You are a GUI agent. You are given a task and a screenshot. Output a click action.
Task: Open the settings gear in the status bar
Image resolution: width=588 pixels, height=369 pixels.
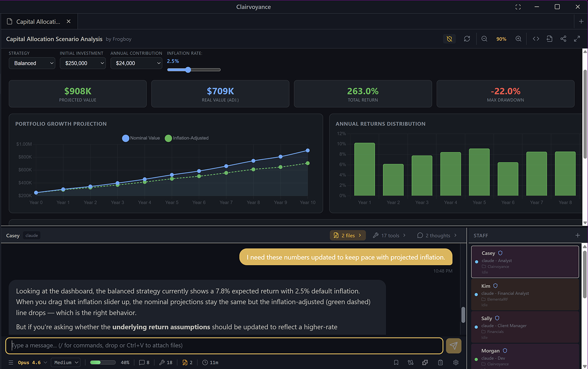tap(456, 363)
